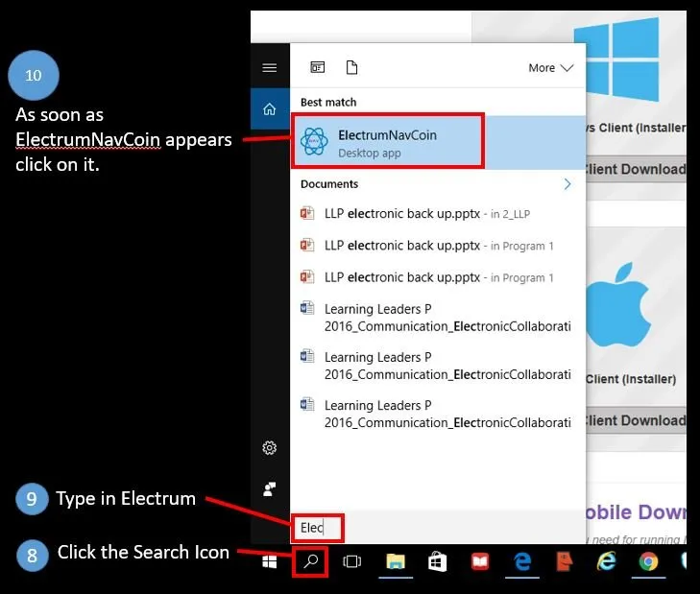Click the Windows Start button
Viewport: 700px width, 594px height.
click(x=269, y=562)
